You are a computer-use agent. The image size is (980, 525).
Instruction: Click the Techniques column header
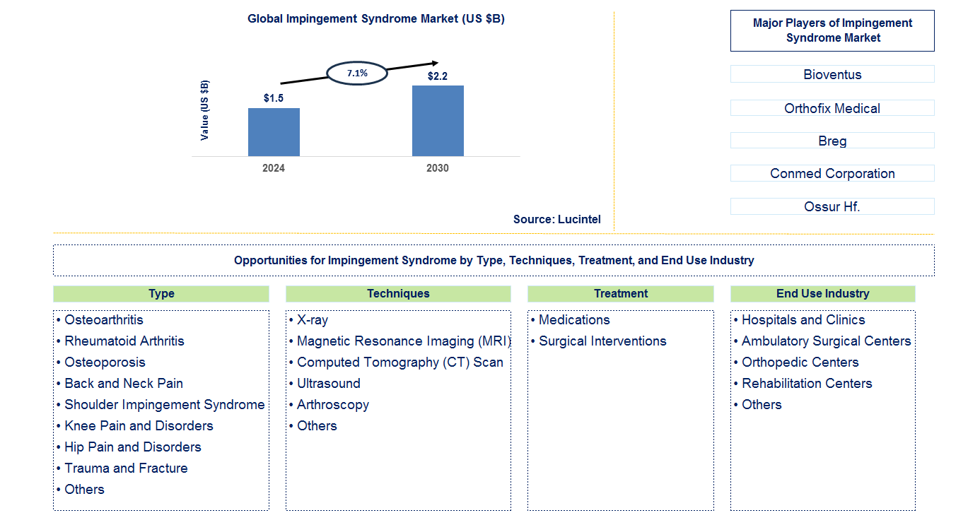point(398,294)
